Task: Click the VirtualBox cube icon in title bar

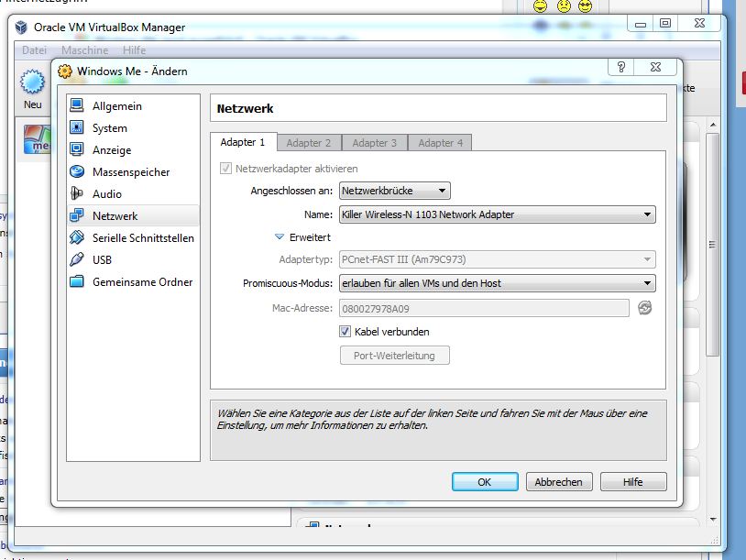Action: [x=21, y=27]
